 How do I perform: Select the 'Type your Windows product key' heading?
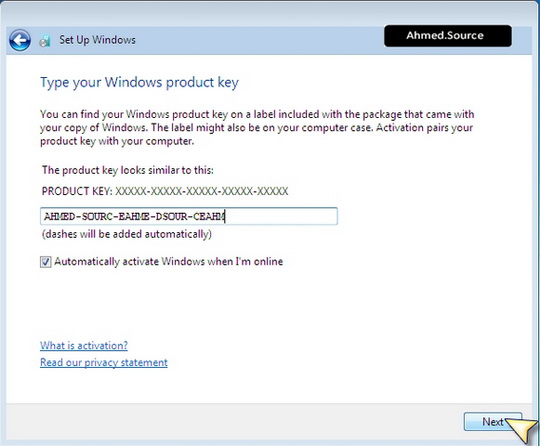[x=139, y=83]
